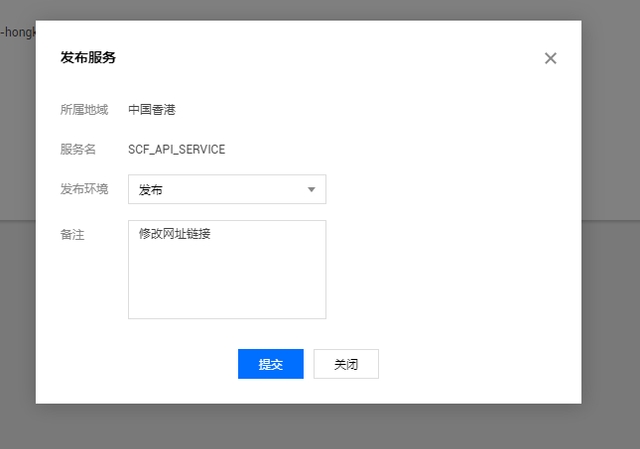Click the 发布服务 dialog title
This screenshot has width=640, height=449.
[x=88, y=58]
